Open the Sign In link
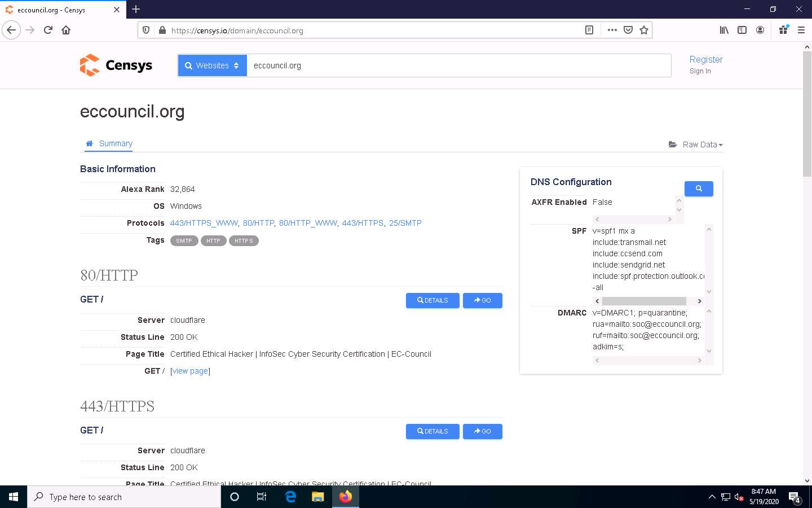This screenshot has width=812, height=508. pyautogui.click(x=700, y=71)
